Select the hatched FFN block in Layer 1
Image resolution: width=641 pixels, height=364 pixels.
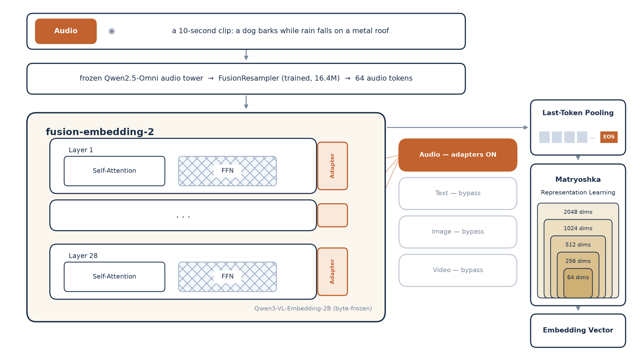pyautogui.click(x=228, y=171)
